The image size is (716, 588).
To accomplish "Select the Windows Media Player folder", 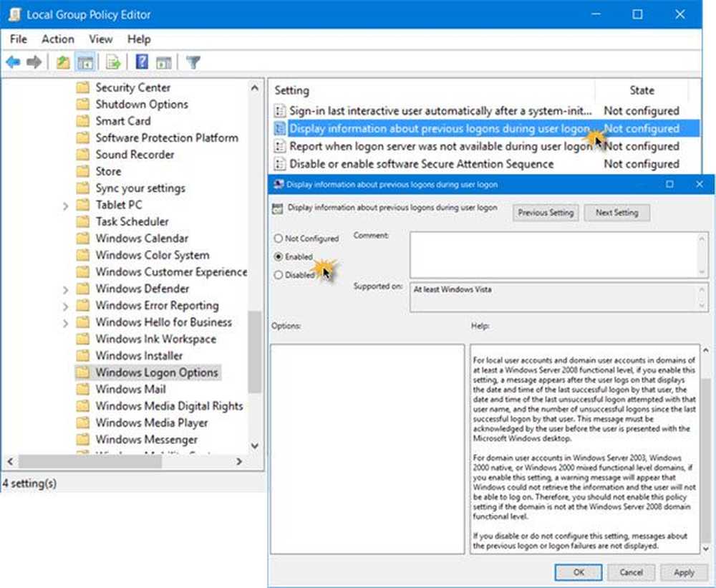I will click(151, 423).
